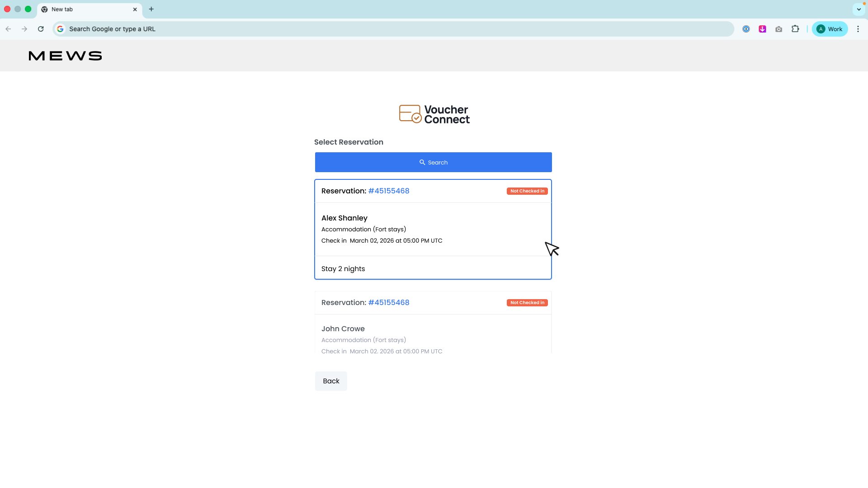868x488 pixels.
Task: Open the Chrome three-dot menu
Action: coord(858,29)
